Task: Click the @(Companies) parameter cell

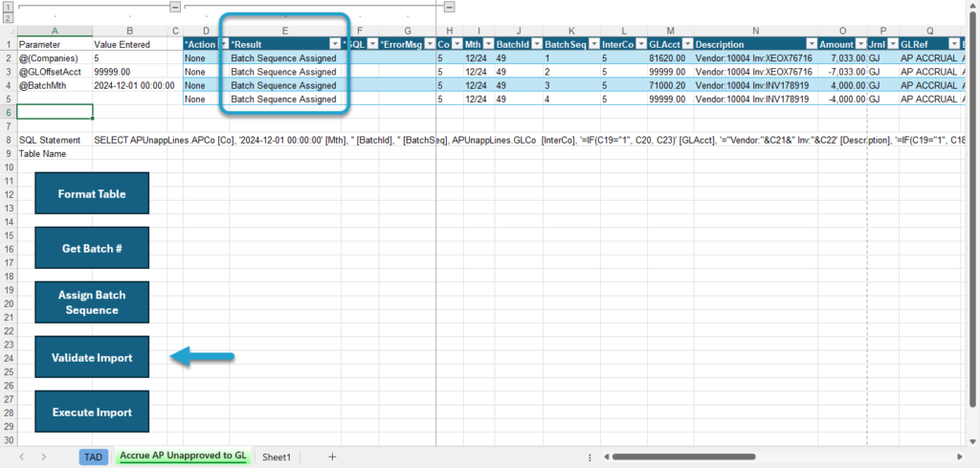Action: (55, 58)
